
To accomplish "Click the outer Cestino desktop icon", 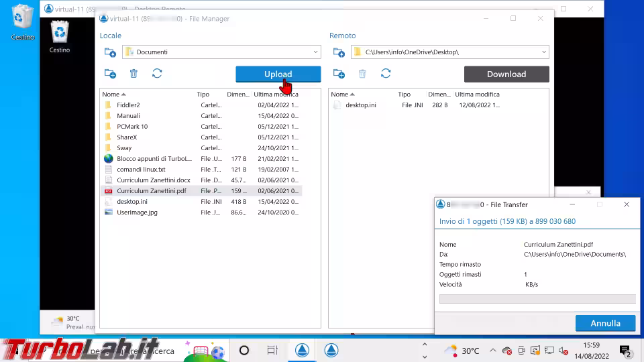I will (22, 23).
